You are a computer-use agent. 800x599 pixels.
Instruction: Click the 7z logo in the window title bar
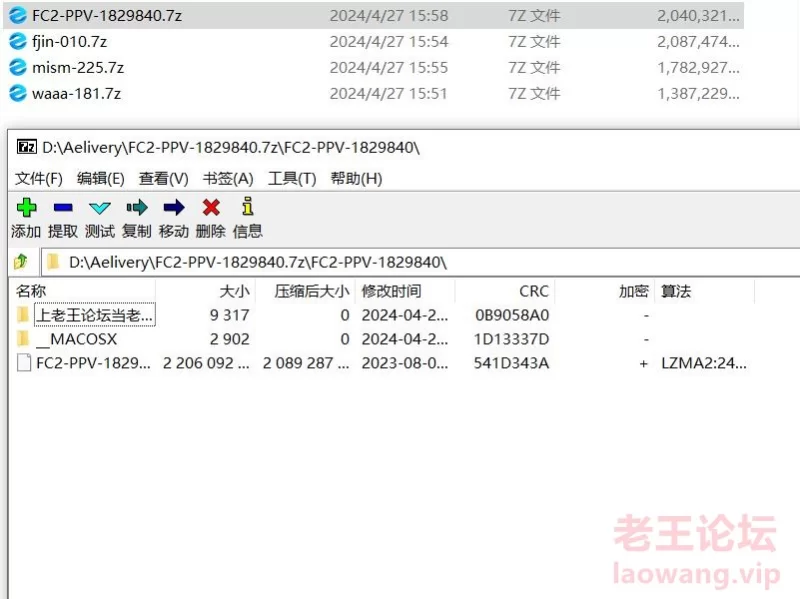(x=27, y=147)
